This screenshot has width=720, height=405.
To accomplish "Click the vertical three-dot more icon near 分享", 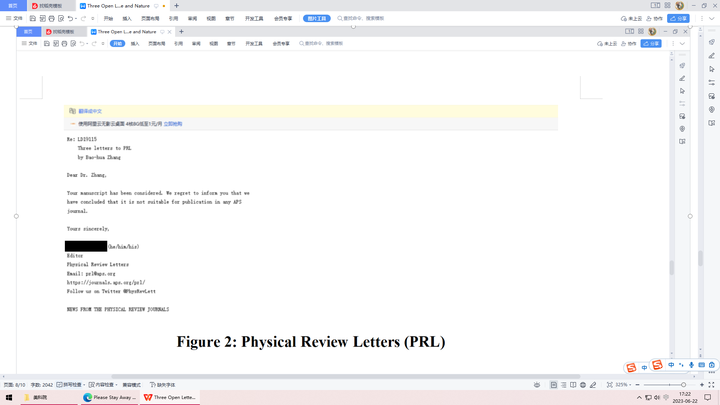I will tap(702, 18).
